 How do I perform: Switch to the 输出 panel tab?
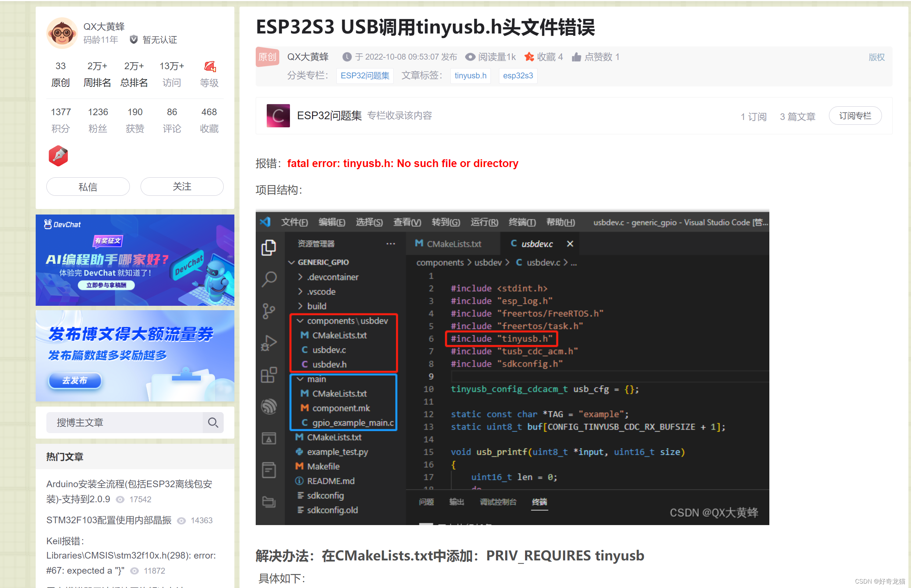[456, 502]
